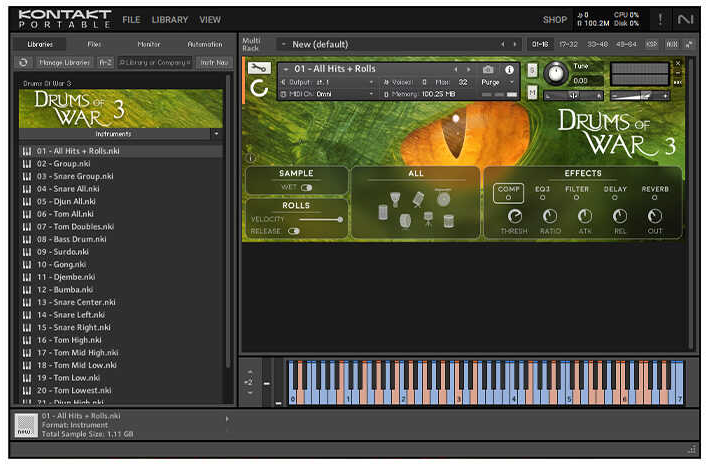
Task: Click the file icon in info pane
Action: (x=26, y=426)
